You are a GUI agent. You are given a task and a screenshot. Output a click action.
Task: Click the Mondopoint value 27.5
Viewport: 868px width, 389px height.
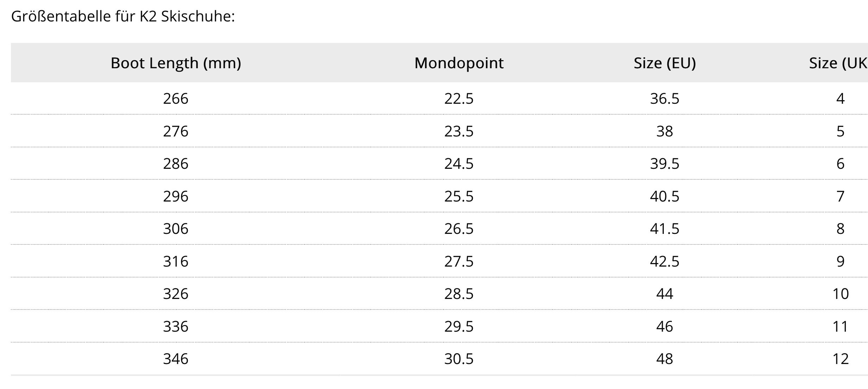(459, 261)
